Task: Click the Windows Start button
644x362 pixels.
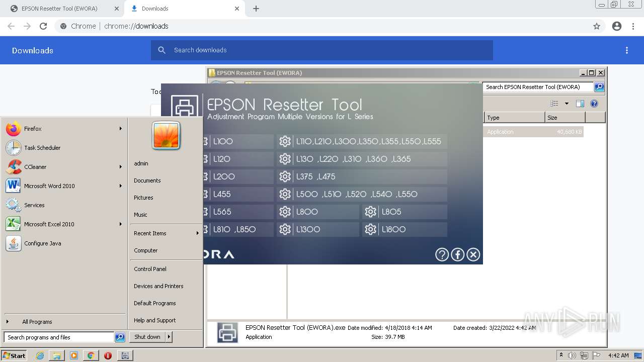Action: 14,355
